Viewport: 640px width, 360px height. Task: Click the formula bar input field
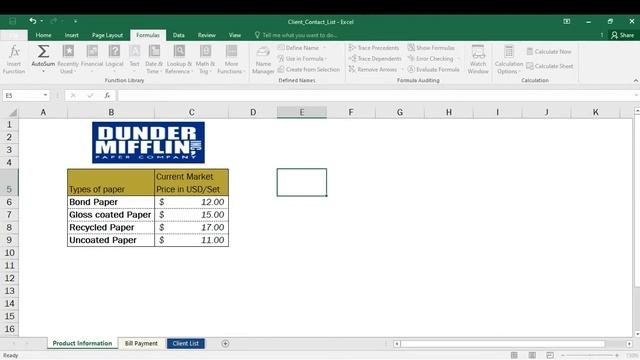click(376, 96)
